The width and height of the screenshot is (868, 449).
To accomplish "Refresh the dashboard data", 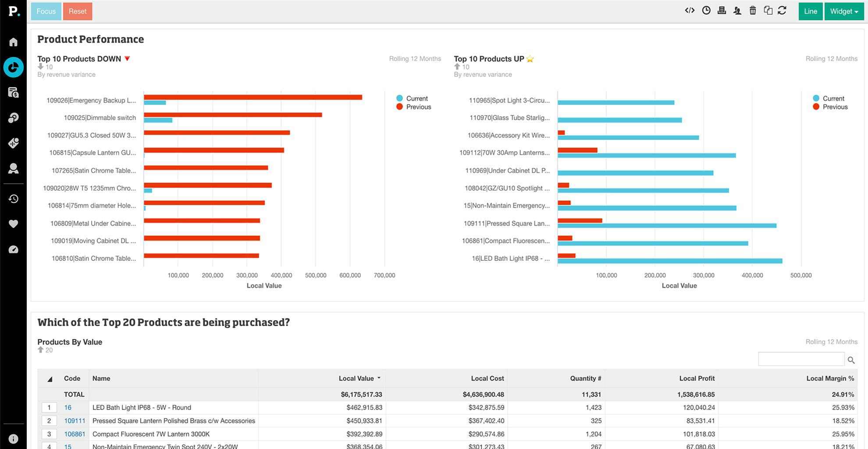I will click(782, 11).
